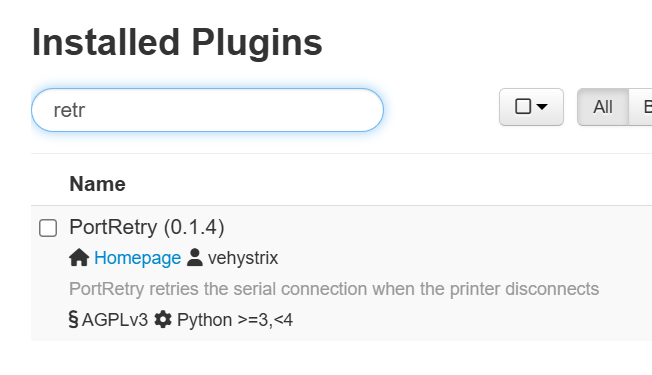Open the PortRetry Homepage link
This screenshot has height=375, width=652.
137,258
